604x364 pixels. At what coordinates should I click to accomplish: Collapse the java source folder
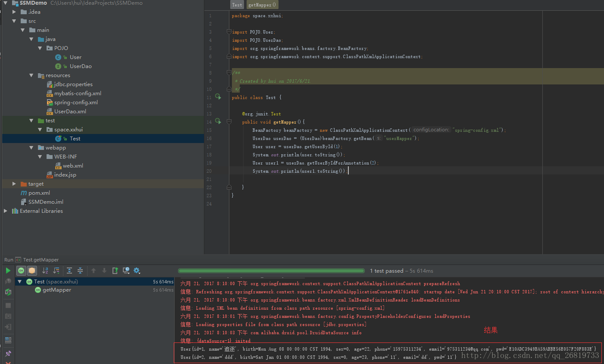pyautogui.click(x=31, y=39)
